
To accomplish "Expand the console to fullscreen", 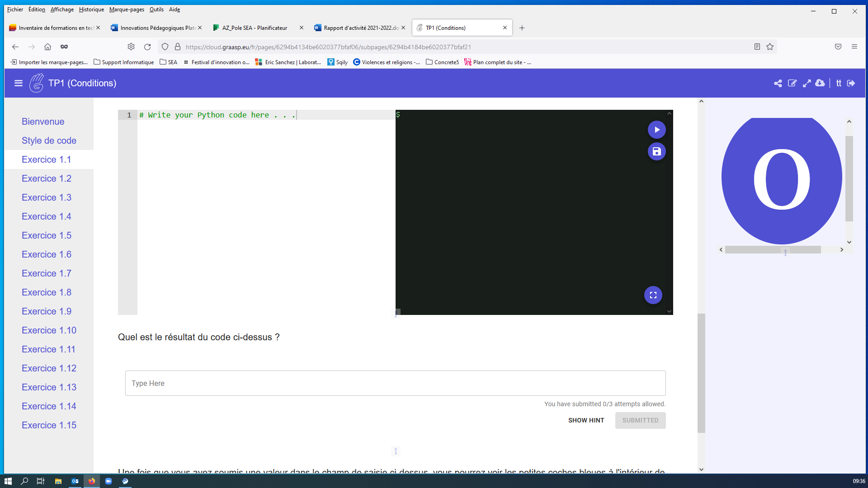I will pos(653,295).
